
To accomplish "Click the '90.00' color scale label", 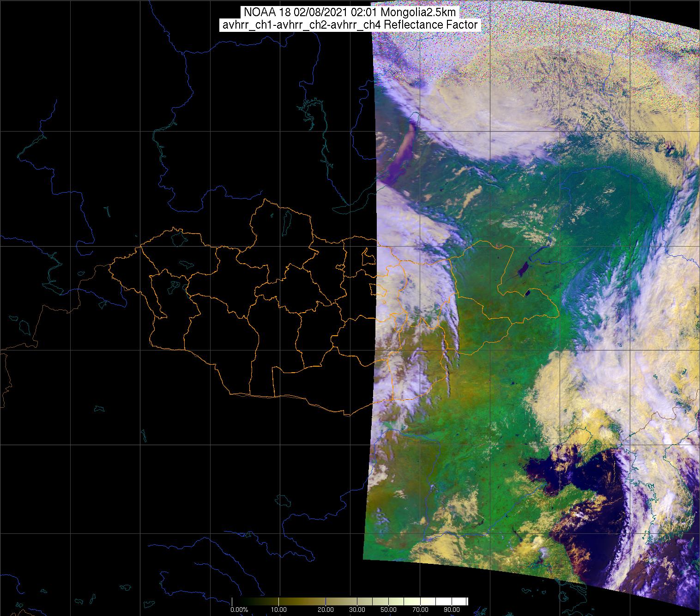I will [x=451, y=610].
